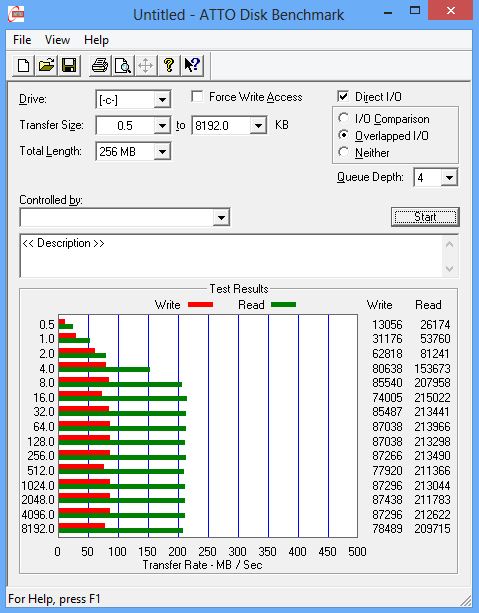Click the write value 74005
Viewport: 479px width, 613px height.
387,398
